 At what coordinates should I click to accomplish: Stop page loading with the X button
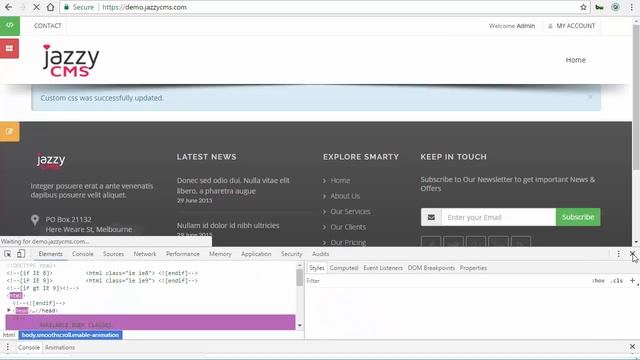tap(36, 7)
